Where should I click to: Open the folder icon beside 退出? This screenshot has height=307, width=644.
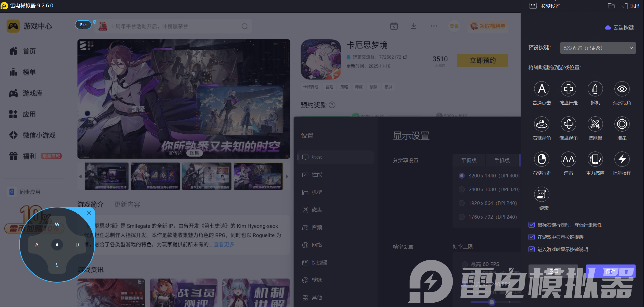click(x=611, y=6)
